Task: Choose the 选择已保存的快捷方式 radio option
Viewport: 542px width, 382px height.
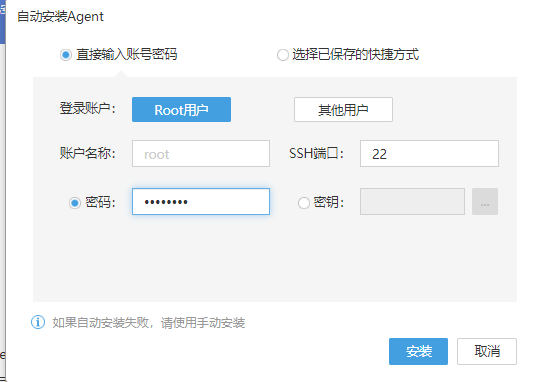Action: pyautogui.click(x=282, y=55)
